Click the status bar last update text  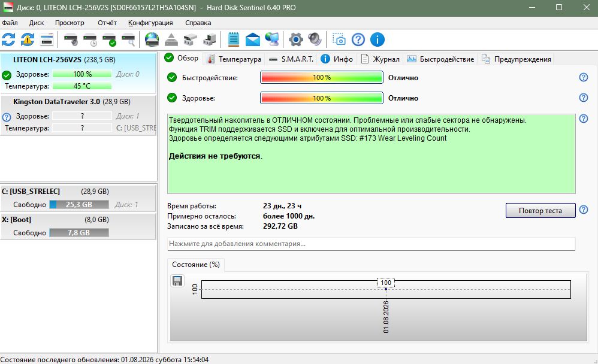[x=104, y=359]
